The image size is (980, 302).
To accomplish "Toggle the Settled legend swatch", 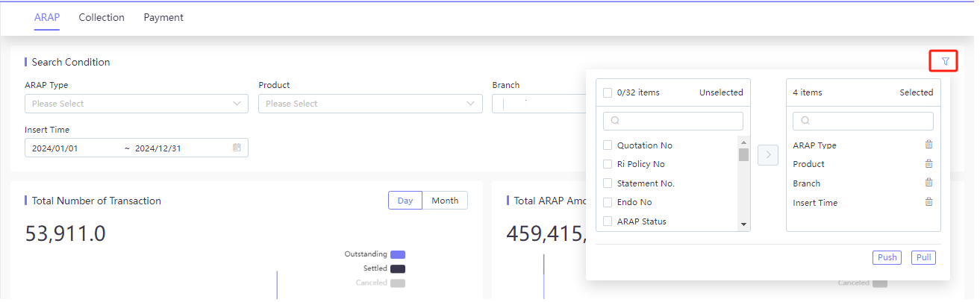I will [398, 268].
